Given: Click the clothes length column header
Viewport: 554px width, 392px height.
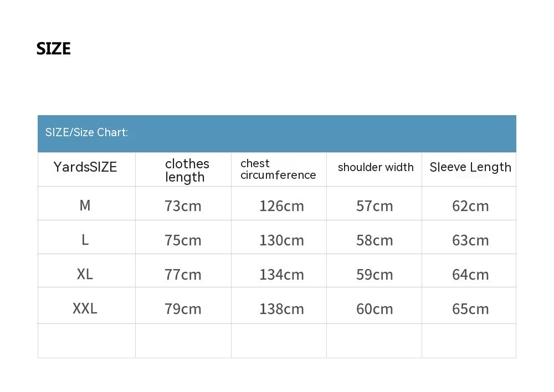Looking at the screenshot, I should [x=187, y=170].
